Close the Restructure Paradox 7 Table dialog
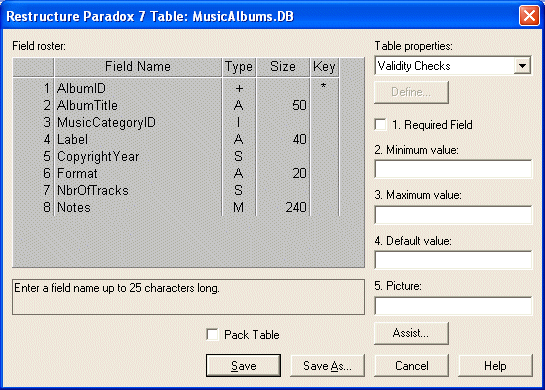Image resolution: width=545 pixels, height=390 pixels. point(529,16)
